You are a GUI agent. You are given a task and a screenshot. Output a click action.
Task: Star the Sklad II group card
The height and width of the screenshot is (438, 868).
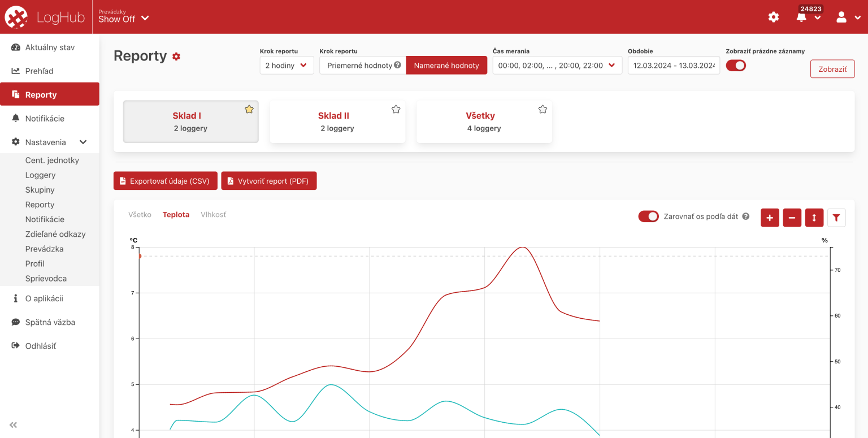(x=396, y=109)
